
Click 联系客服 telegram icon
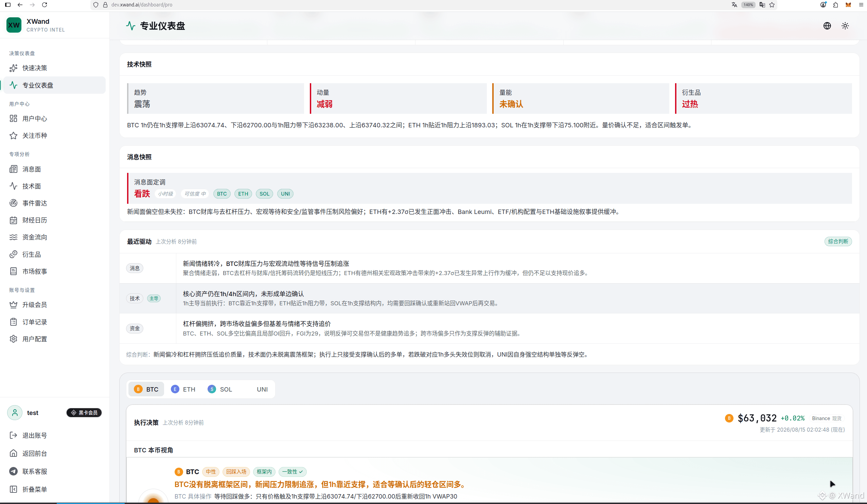(x=13, y=471)
